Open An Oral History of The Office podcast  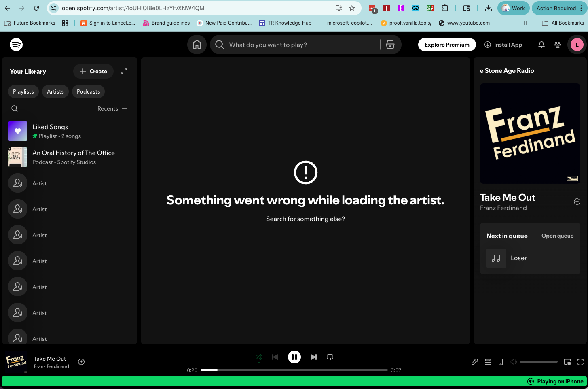[70, 157]
